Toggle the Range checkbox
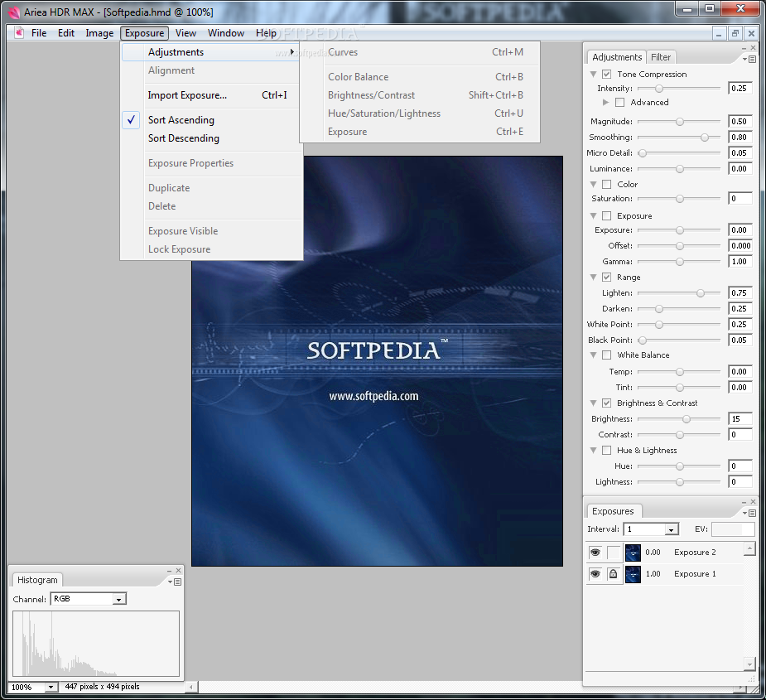766x700 pixels. click(606, 278)
